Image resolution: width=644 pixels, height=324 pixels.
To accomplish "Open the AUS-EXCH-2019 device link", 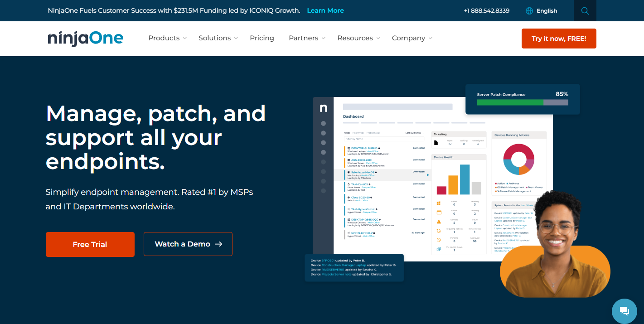I will pyautogui.click(x=361, y=160).
